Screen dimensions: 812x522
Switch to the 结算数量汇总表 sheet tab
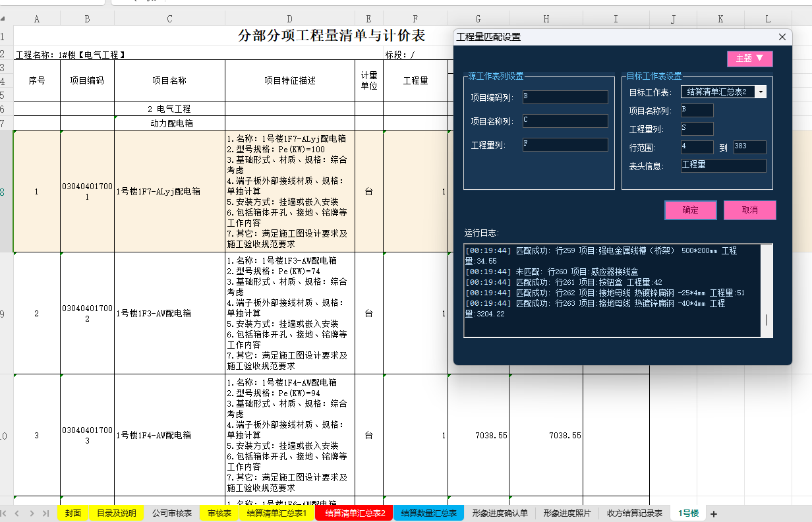click(429, 513)
